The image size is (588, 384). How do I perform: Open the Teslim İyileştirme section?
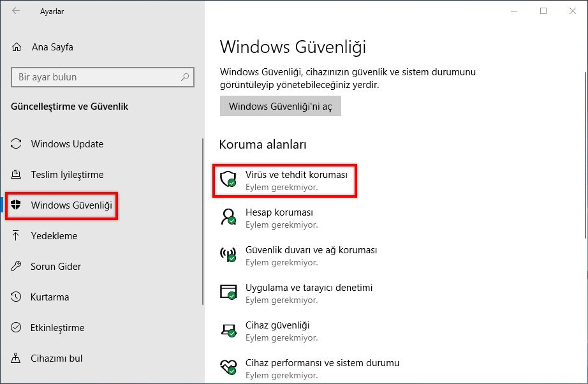point(67,175)
